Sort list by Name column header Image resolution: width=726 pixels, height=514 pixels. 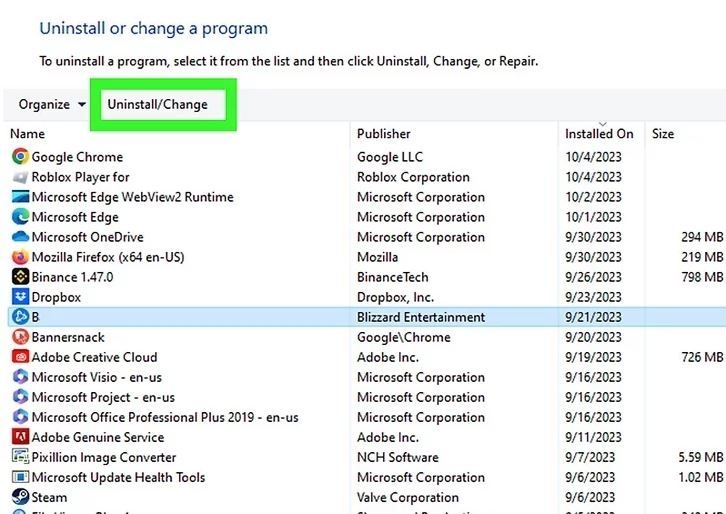click(28, 134)
